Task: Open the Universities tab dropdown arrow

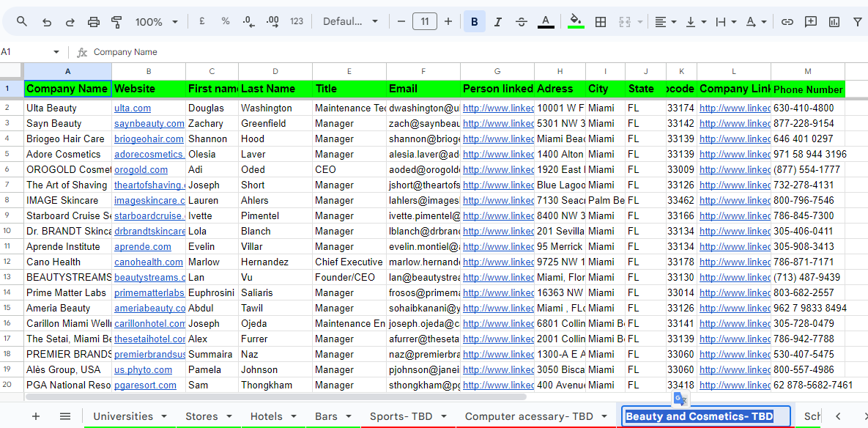Action: [164, 417]
